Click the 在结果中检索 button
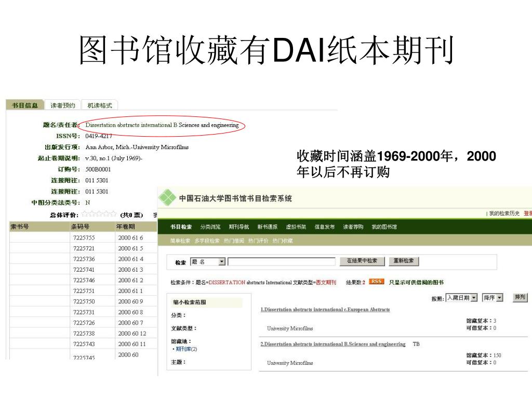The image size is (532, 399). tap(362, 261)
